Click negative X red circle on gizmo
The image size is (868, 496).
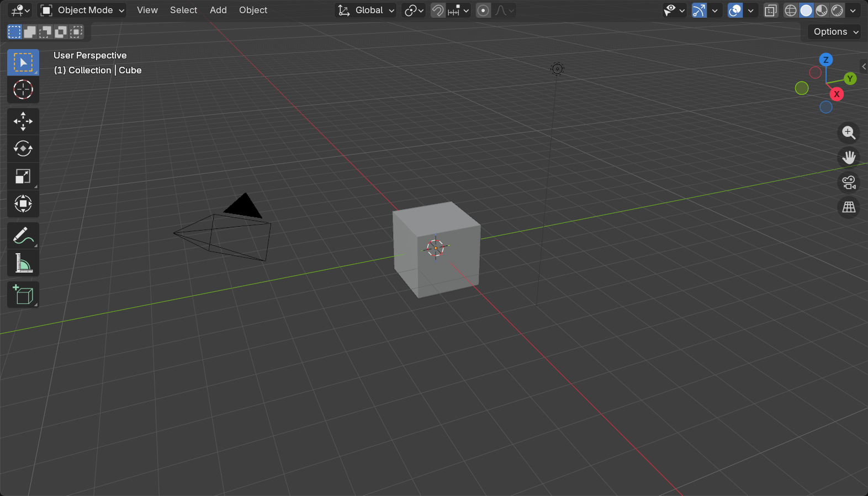pyautogui.click(x=815, y=72)
